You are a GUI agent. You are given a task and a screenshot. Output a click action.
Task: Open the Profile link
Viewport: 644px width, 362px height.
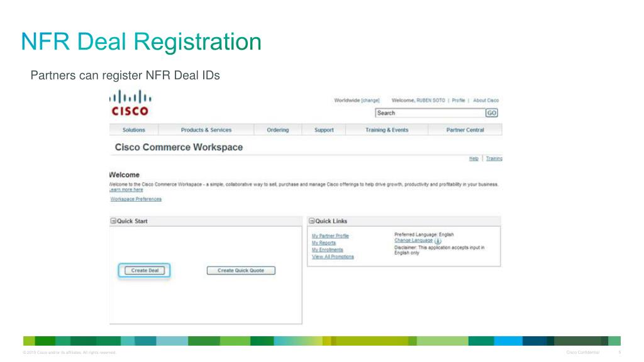[x=458, y=100]
